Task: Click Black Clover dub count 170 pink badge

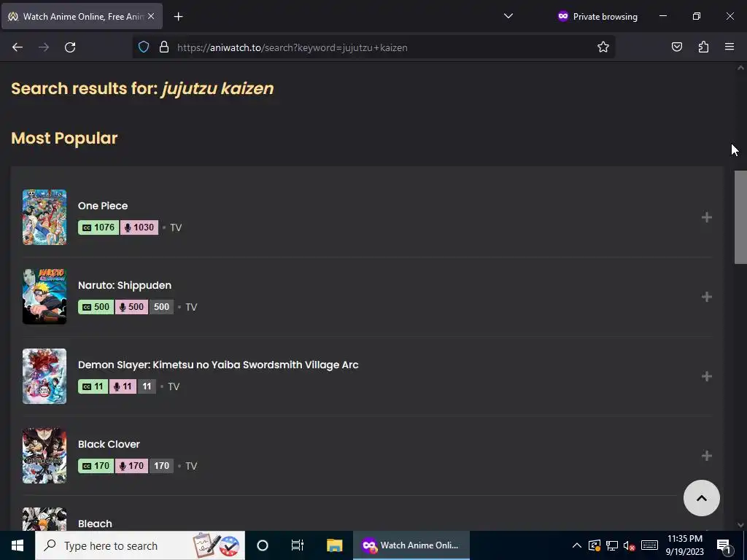Action: coord(131,466)
